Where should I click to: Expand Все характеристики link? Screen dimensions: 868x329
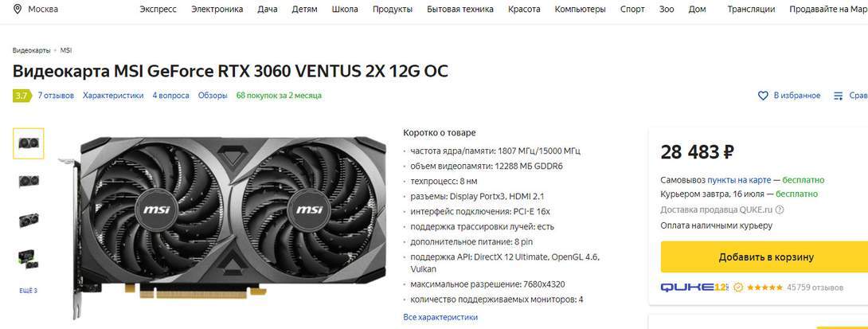click(x=440, y=317)
